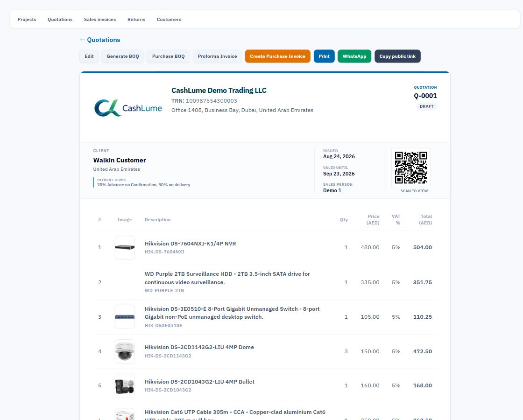Click the issued date Aug 24, 2026
Viewport: 523px width, 420px height.
339,156
